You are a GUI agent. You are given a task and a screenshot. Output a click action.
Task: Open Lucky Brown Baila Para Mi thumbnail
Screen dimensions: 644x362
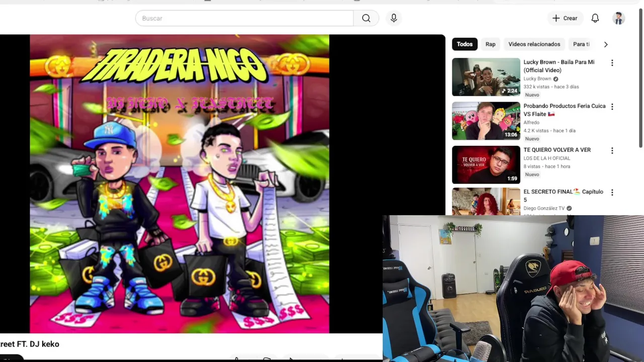pos(486,77)
